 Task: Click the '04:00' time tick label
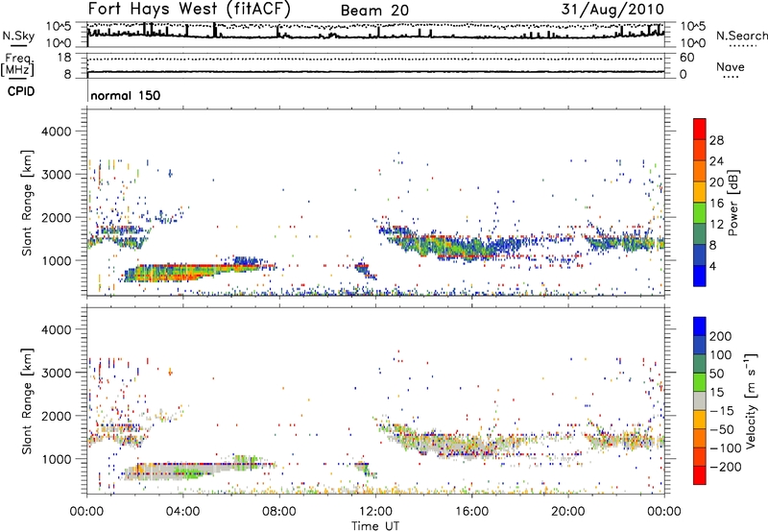click(x=182, y=512)
